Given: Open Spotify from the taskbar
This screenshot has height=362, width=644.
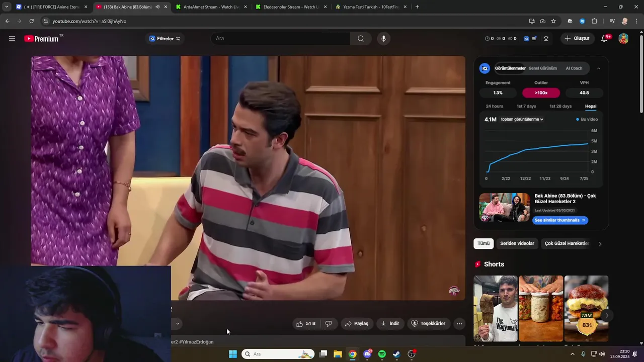Looking at the screenshot, I should (x=382, y=354).
